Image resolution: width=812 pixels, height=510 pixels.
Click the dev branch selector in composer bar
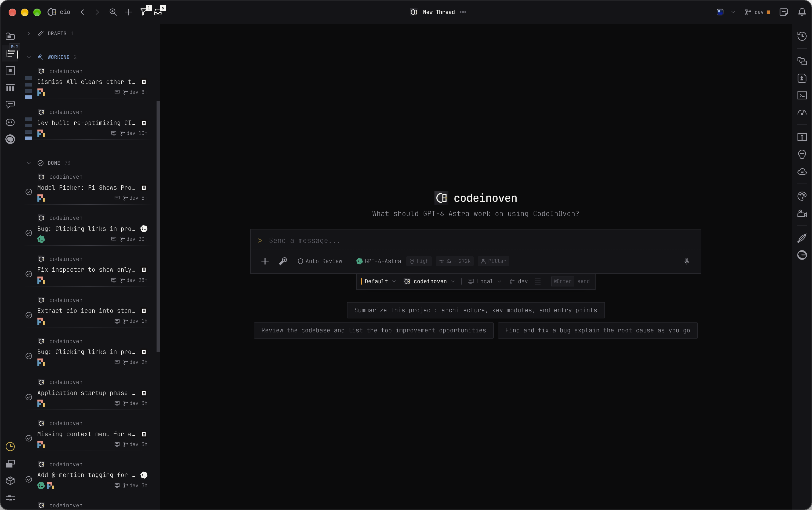[519, 281]
